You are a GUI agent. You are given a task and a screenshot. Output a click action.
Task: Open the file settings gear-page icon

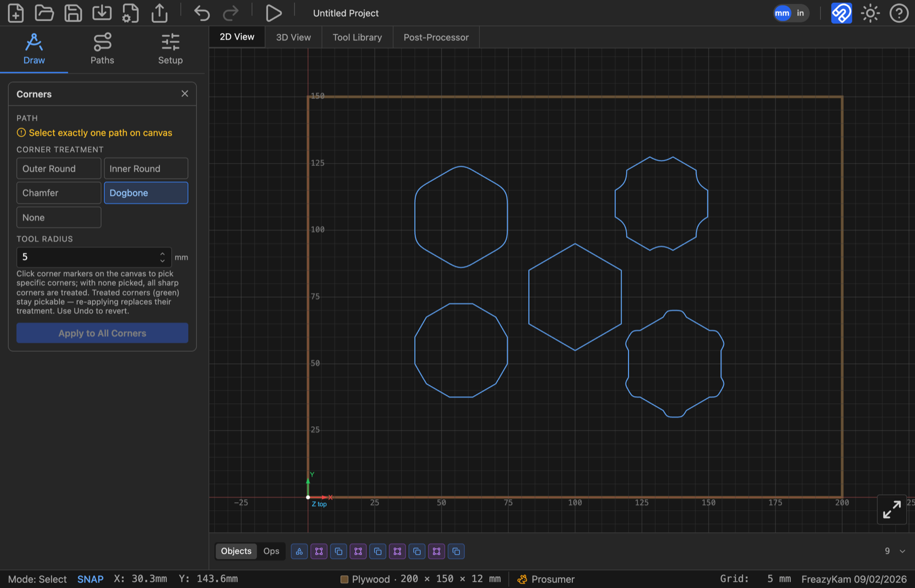130,13
